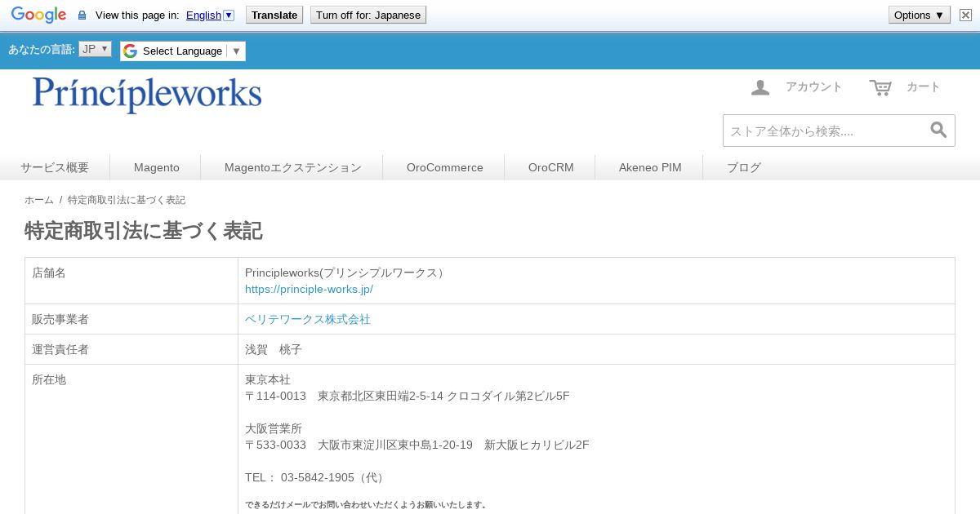Screen dimensions: 980x514
Task: Open the ベリテワークス株式会社 link
Action: click(x=308, y=319)
